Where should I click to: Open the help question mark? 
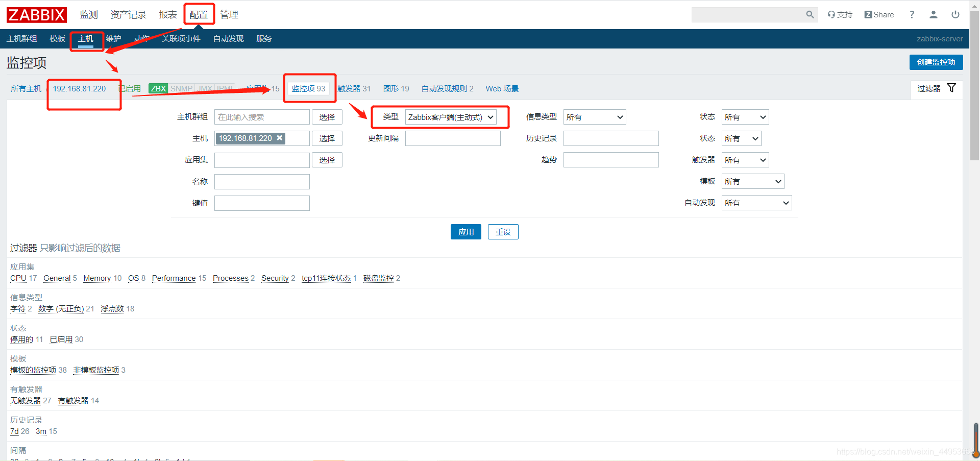point(912,15)
